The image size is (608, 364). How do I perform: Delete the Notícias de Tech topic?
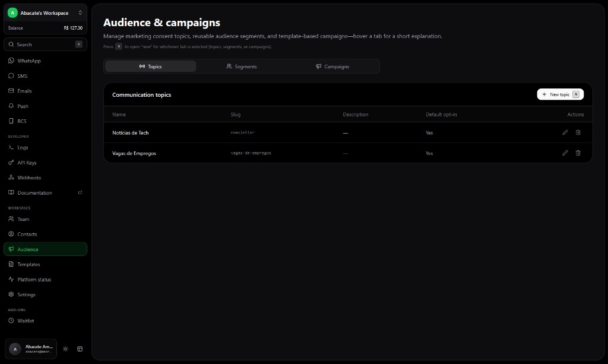point(578,132)
